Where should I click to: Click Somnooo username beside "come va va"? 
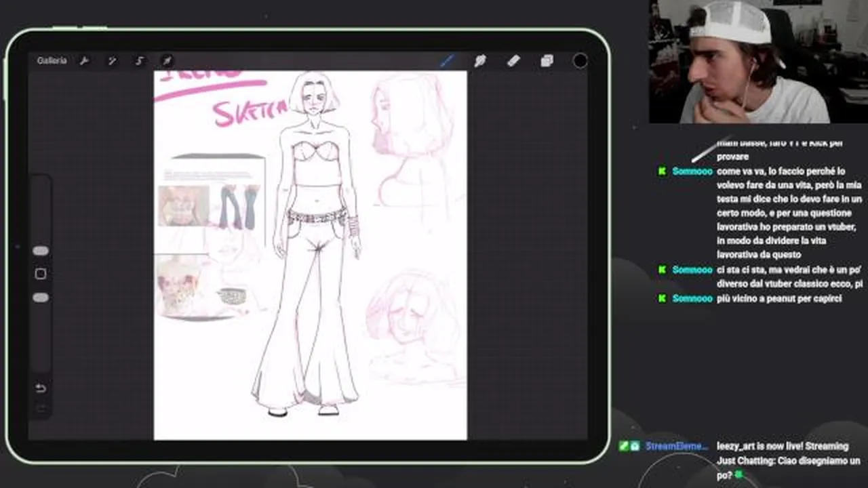tap(692, 171)
